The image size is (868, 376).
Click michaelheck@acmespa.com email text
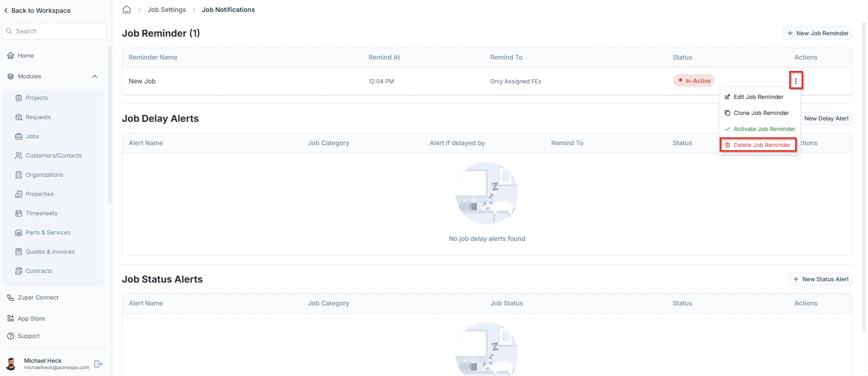pos(57,367)
